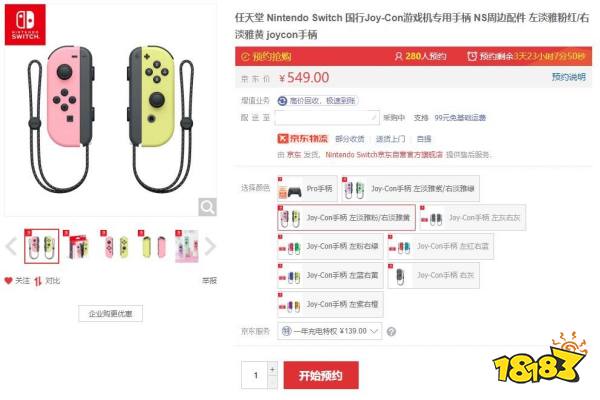Show previous thumbnails with left arrow

point(11,246)
